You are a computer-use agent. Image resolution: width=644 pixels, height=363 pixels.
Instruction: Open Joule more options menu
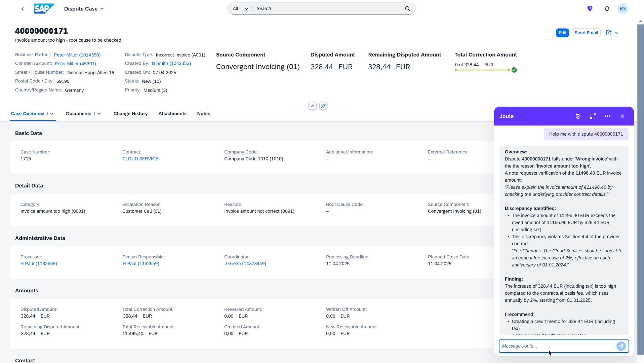pos(607,116)
